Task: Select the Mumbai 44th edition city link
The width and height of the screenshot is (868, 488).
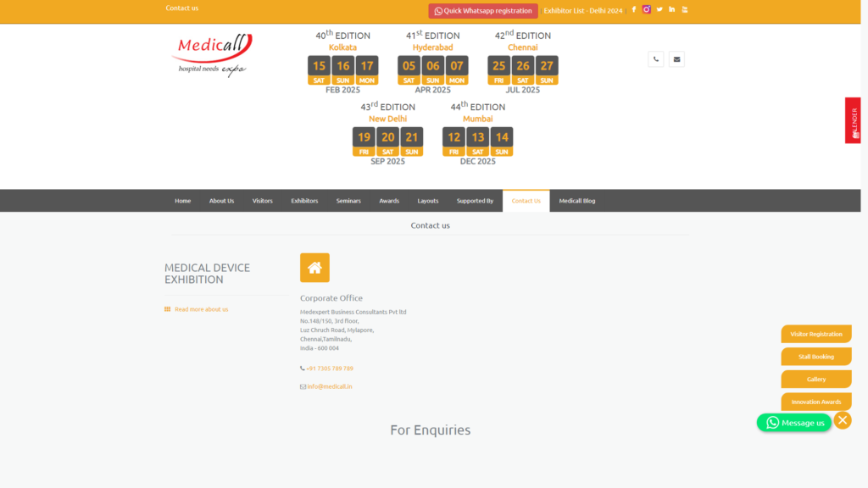Action: [478, 119]
